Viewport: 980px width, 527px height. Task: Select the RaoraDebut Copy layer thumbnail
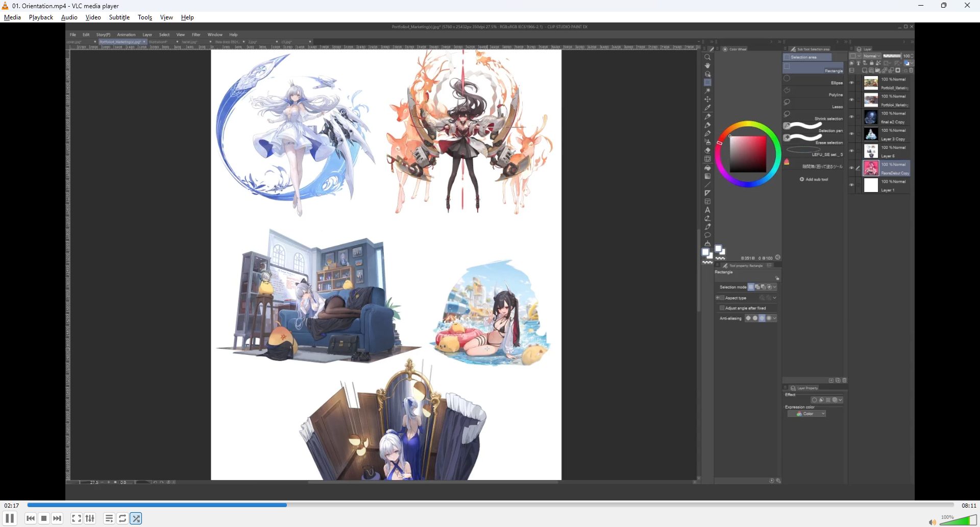click(x=871, y=168)
